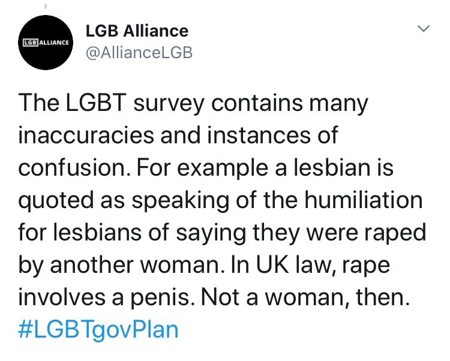Click the word "quoted" in the tweet
450x361 pixels.
tap(56, 201)
